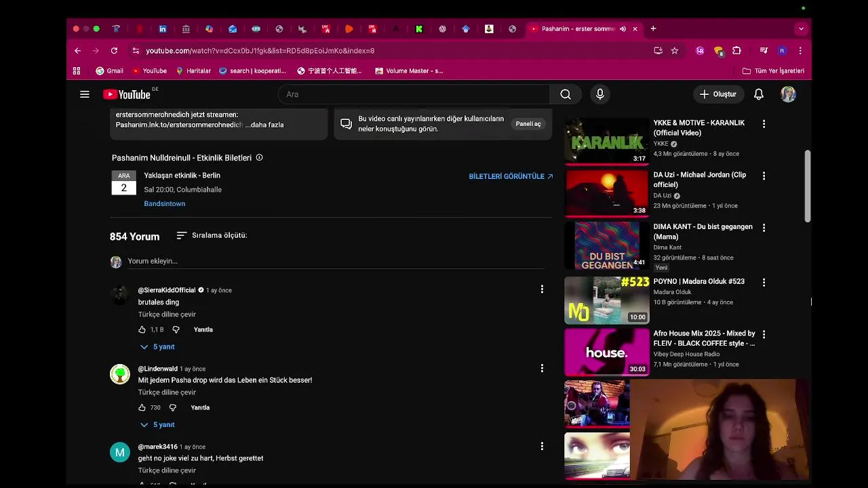Like the Lindenwald comment
Screen dimensions: 868x488
(x=142, y=407)
